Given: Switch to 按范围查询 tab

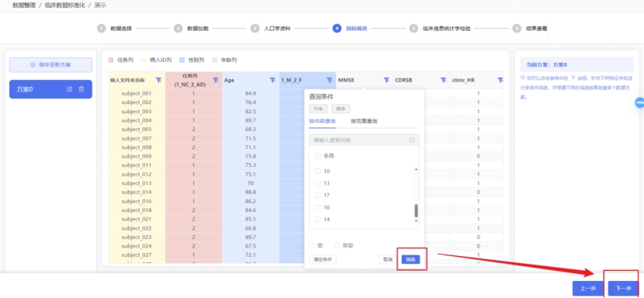Looking at the screenshot, I should [365, 121].
